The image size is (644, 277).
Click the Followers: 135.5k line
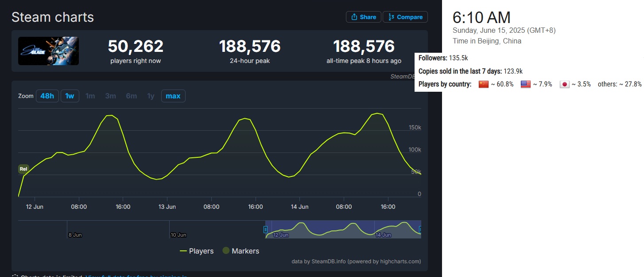[443, 58]
